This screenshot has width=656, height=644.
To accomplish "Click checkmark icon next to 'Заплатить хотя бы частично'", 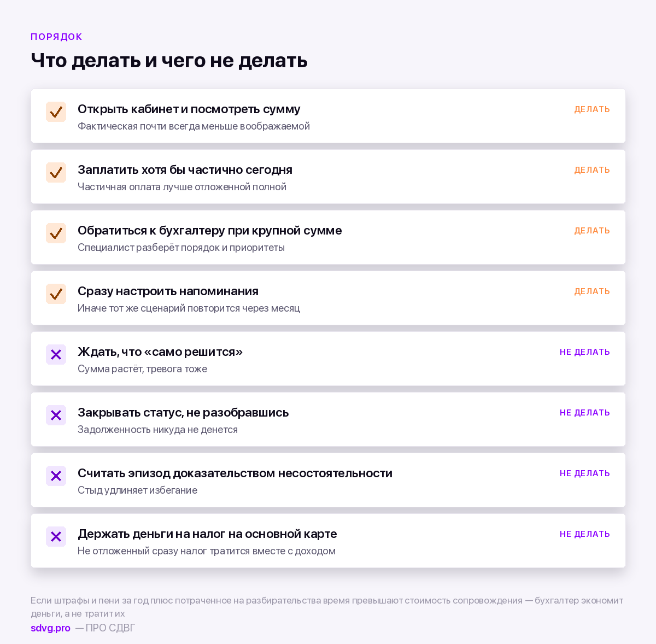I will click(x=56, y=173).
